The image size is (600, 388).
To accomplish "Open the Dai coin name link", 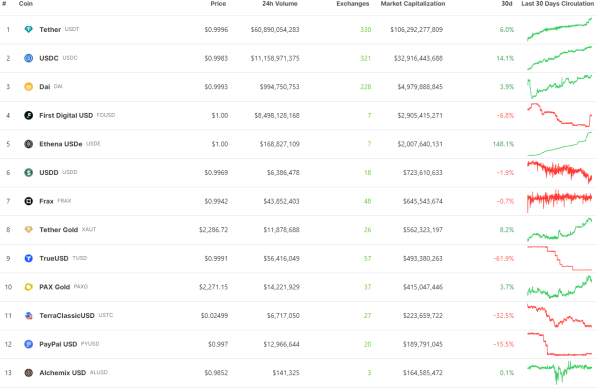I will point(45,87).
